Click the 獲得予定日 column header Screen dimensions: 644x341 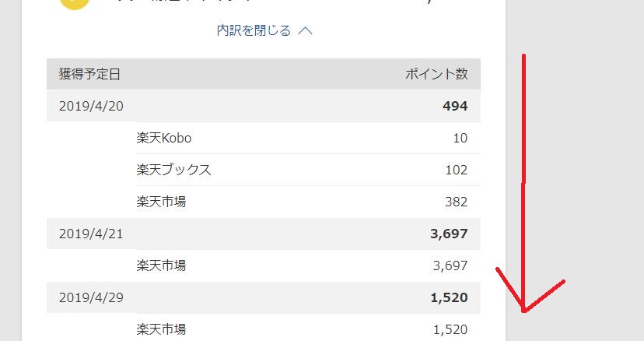pos(89,74)
